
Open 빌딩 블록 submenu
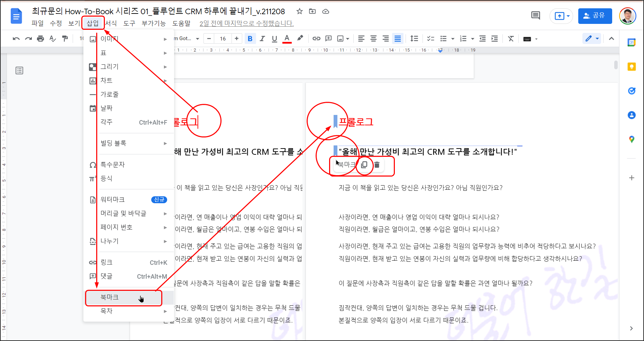129,143
